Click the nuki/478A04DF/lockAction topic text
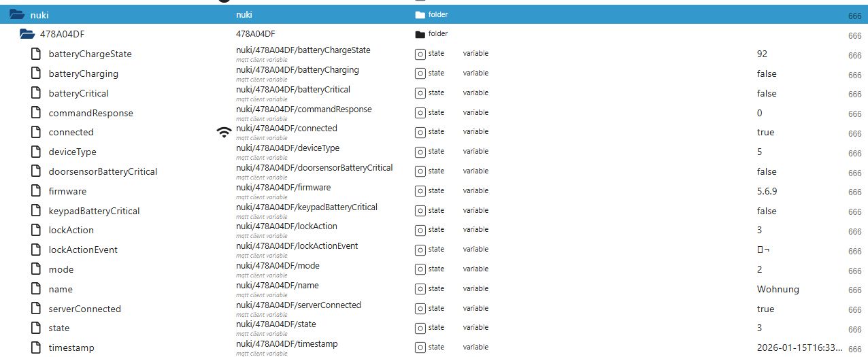 click(x=286, y=226)
